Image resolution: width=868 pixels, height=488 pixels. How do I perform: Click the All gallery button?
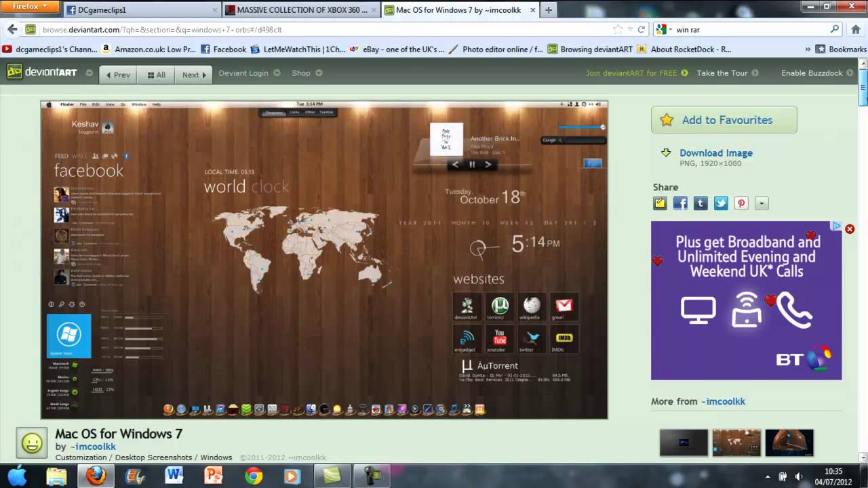coord(156,75)
